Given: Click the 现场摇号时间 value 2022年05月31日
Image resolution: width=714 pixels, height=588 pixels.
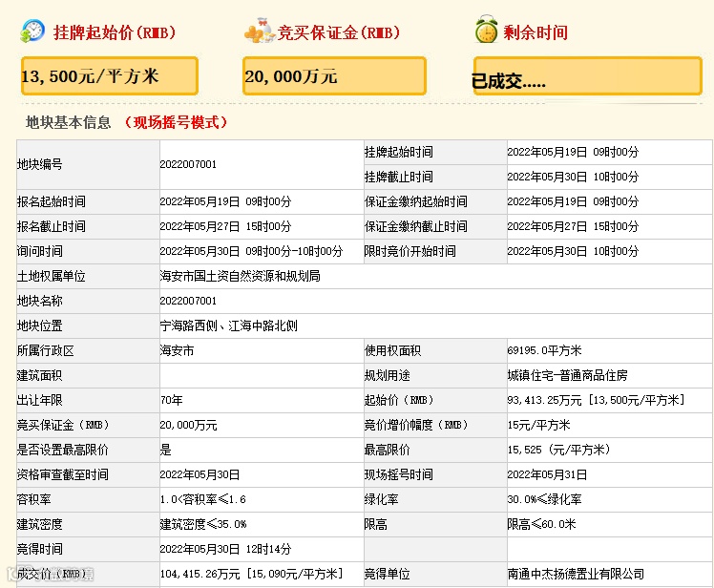Looking at the screenshot, I should [547, 475].
